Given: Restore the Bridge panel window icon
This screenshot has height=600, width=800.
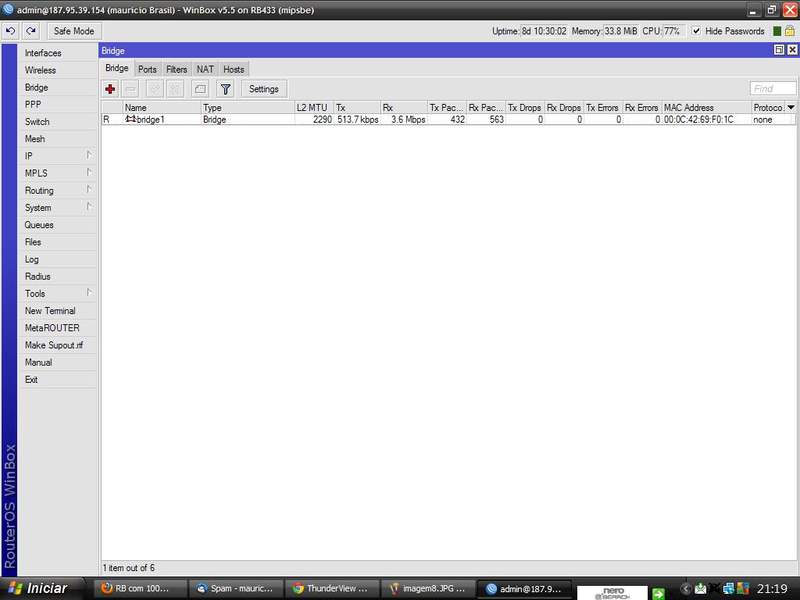Looking at the screenshot, I should [779, 49].
